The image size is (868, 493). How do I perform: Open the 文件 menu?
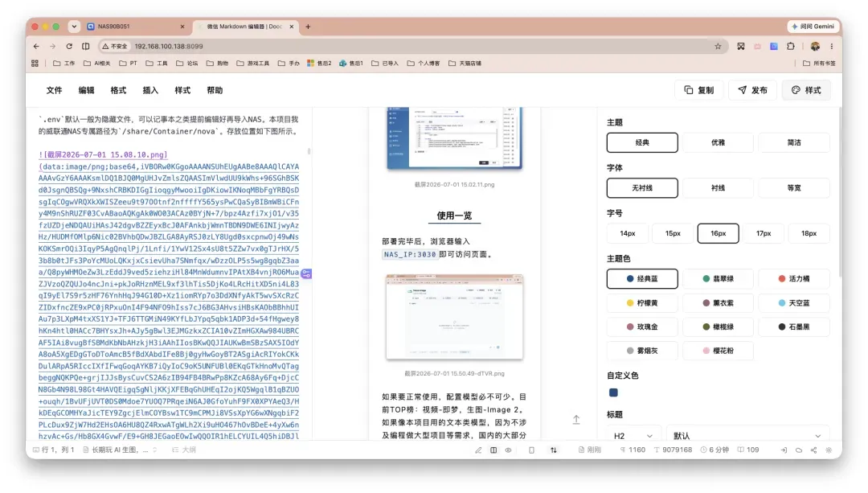tap(55, 90)
